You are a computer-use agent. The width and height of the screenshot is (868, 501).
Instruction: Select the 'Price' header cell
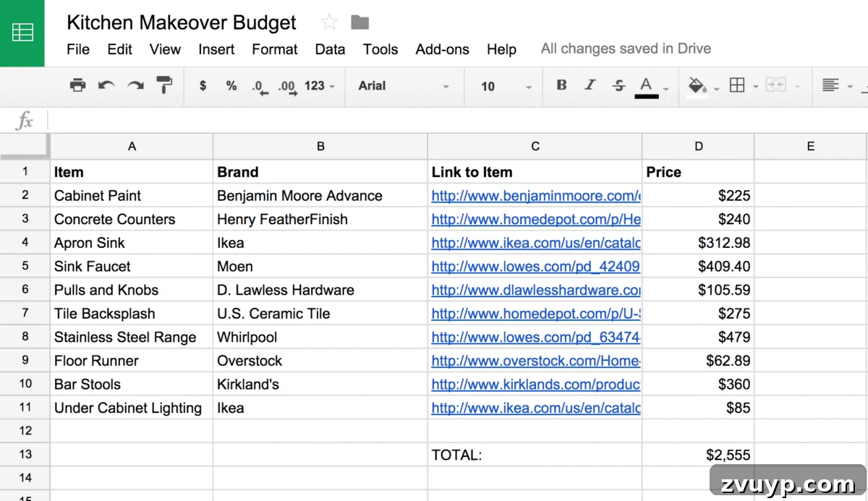tap(699, 172)
